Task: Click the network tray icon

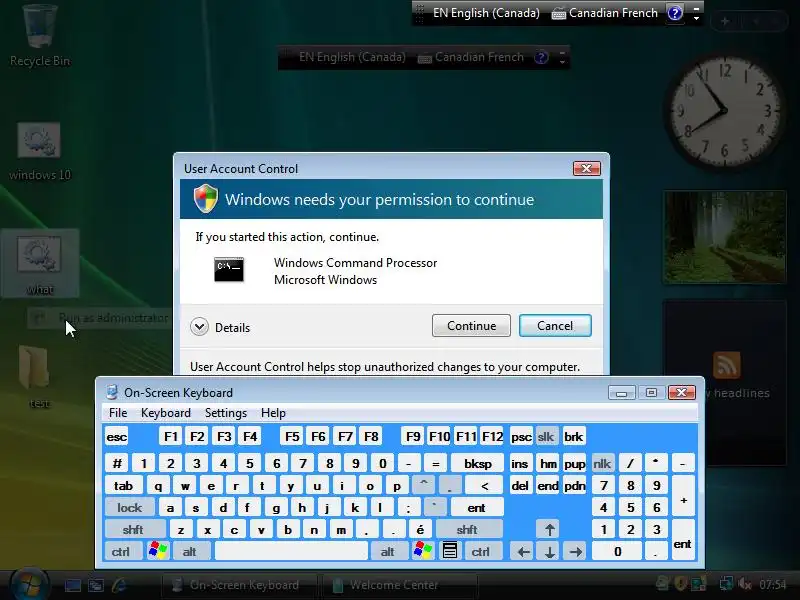Action: pyautogui.click(x=726, y=584)
